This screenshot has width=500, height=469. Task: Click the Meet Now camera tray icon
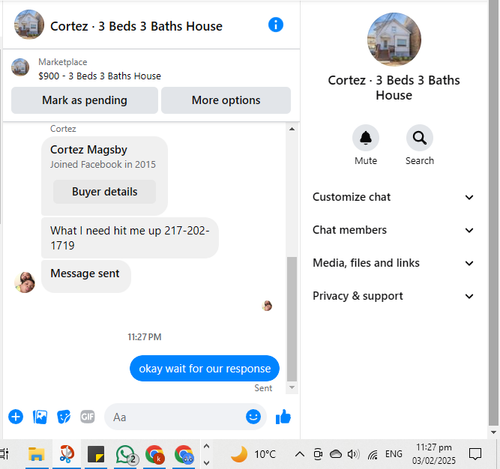[318, 454]
